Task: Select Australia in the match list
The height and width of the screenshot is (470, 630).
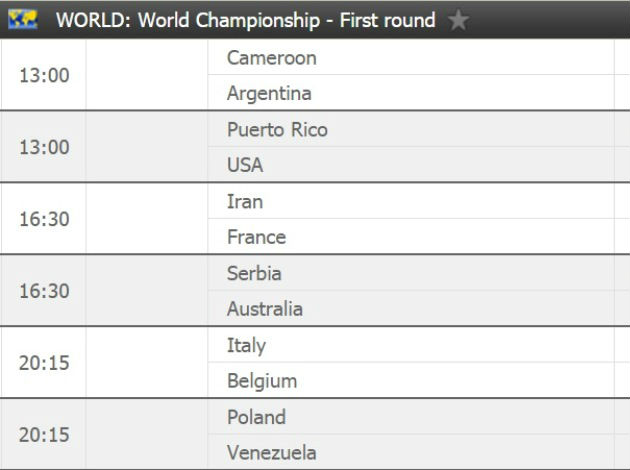Action: point(265,310)
